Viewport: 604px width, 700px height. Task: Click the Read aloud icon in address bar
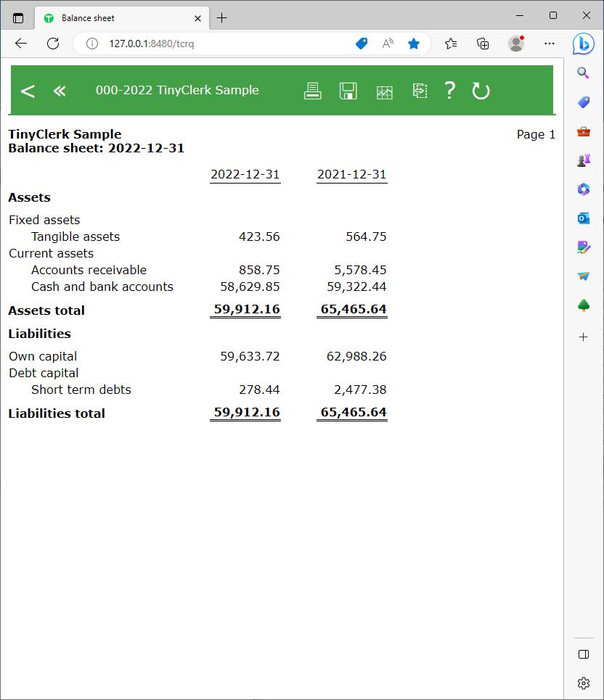click(388, 44)
